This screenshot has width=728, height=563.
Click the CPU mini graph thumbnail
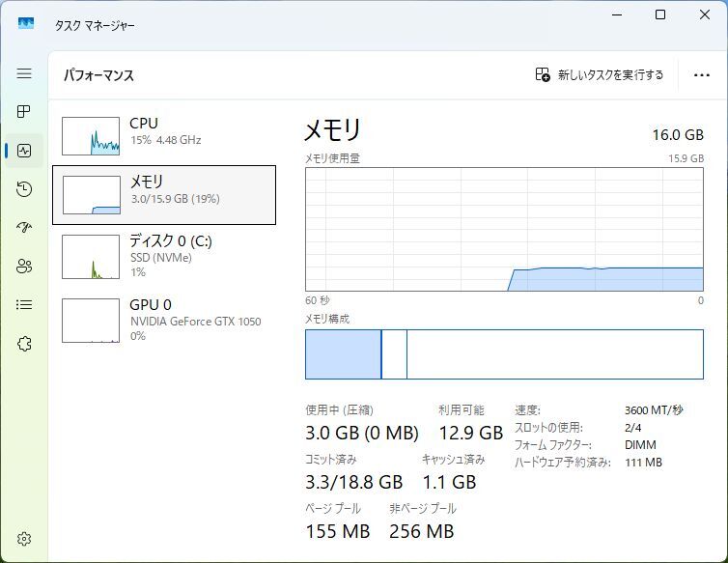[x=91, y=136]
